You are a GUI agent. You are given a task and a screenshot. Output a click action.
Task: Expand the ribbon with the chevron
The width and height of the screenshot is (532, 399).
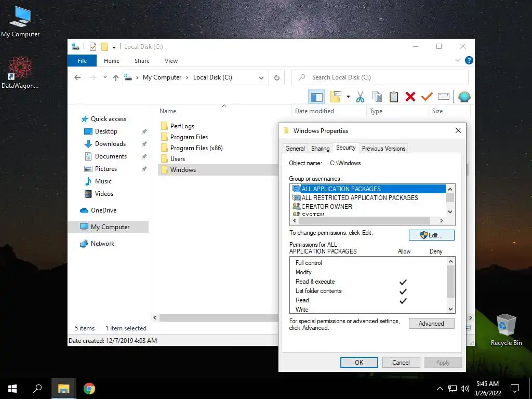pyautogui.click(x=458, y=60)
